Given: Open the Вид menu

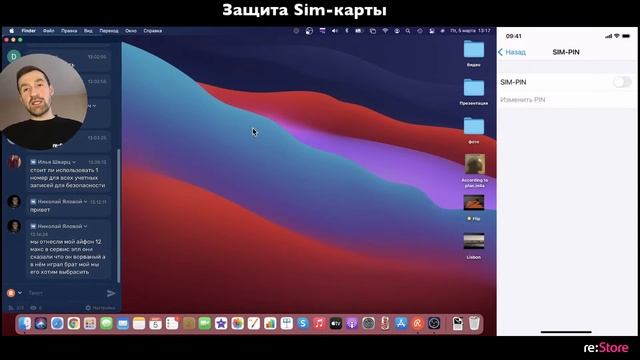Looking at the screenshot, I should (88, 31).
